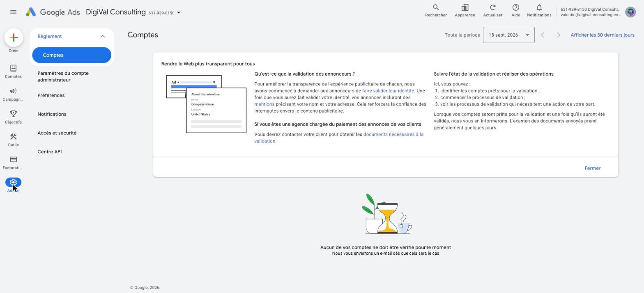The image size is (644, 293).
Task: Expand the account selector dropdown arrow
Action: (178, 13)
